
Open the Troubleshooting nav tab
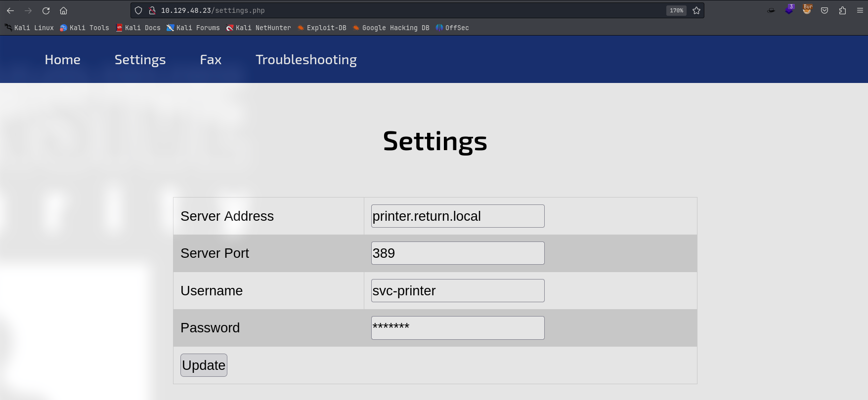[x=306, y=60]
